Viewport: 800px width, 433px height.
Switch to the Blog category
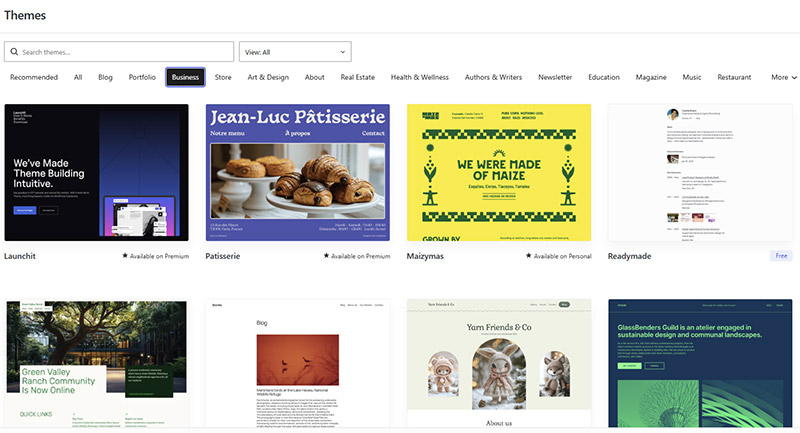[x=106, y=77]
